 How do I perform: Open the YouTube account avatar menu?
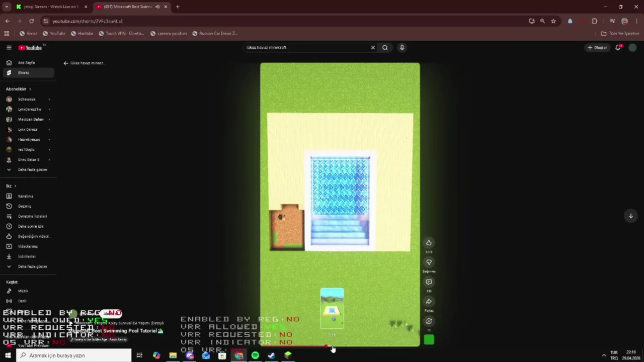click(632, 48)
